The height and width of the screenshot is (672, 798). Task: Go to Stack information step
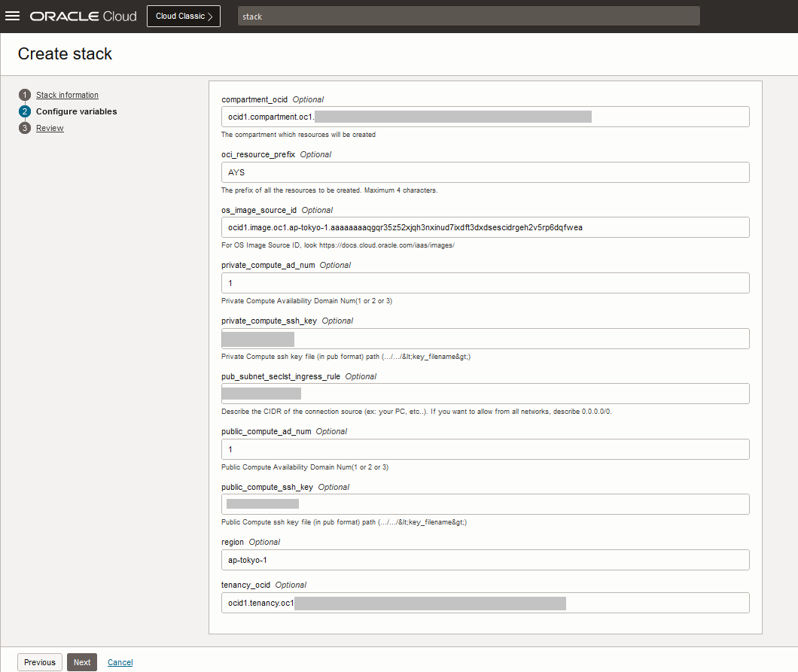point(67,95)
